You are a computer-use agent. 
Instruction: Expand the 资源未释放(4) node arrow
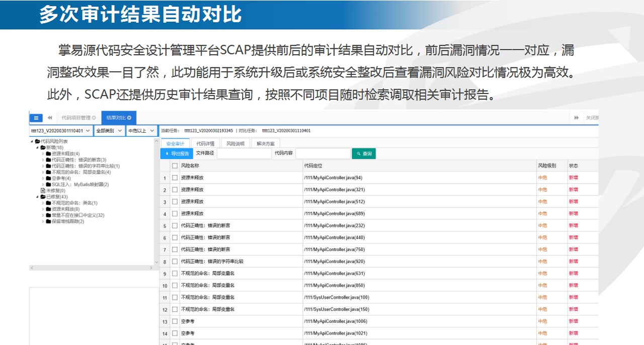pyautogui.click(x=43, y=154)
